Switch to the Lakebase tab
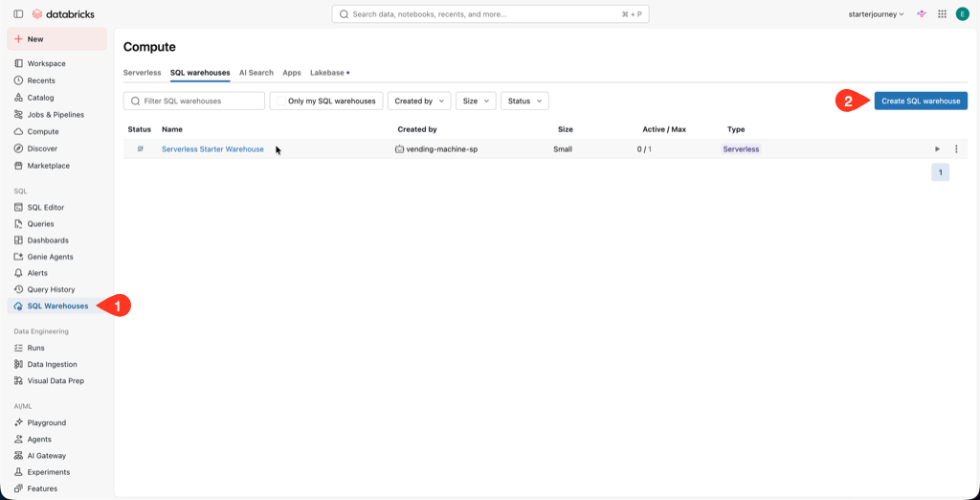The width and height of the screenshot is (980, 500). [x=329, y=73]
